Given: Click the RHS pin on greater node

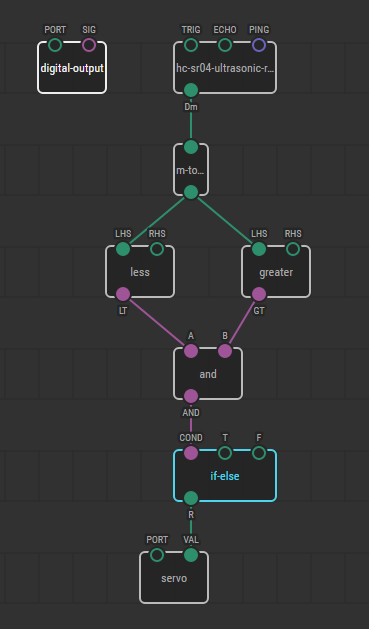Looking at the screenshot, I should click(293, 249).
